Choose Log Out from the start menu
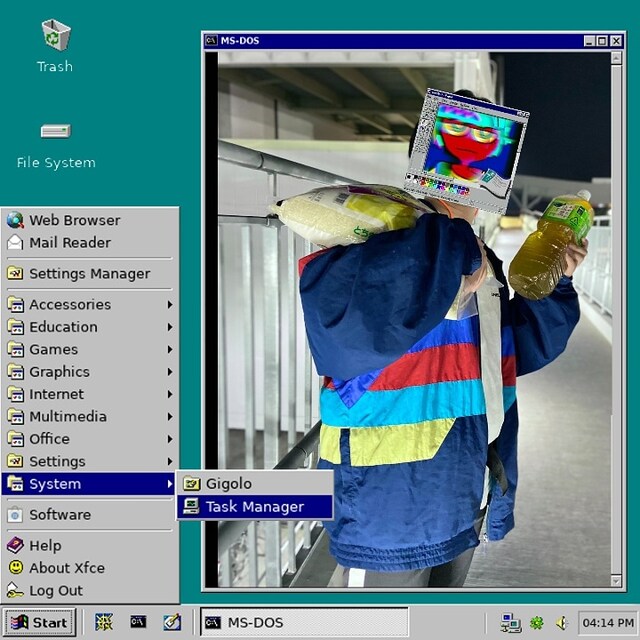640x640 pixels. [56, 590]
